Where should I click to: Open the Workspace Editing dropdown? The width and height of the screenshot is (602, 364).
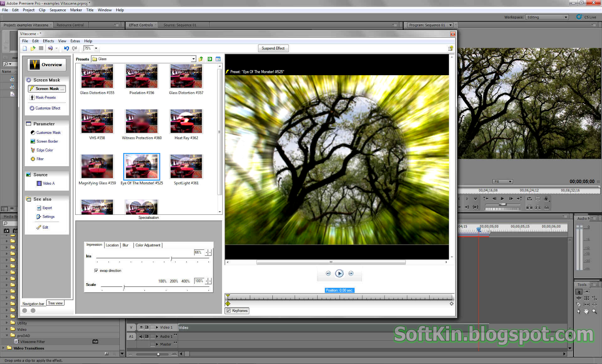[566, 17]
